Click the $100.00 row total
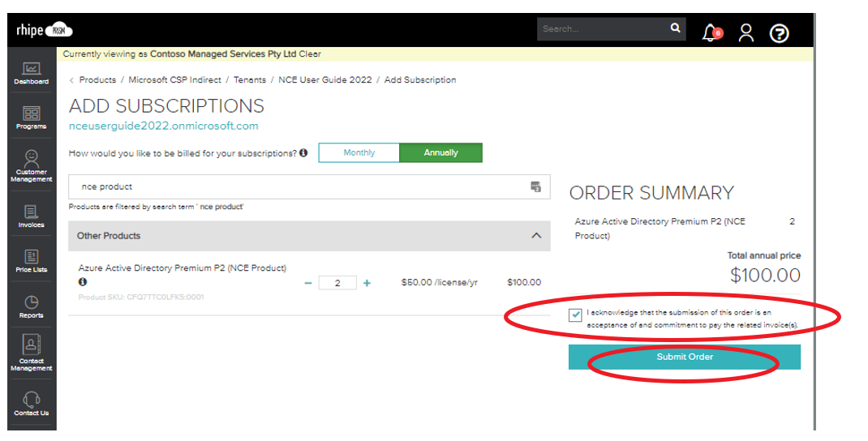 (524, 283)
